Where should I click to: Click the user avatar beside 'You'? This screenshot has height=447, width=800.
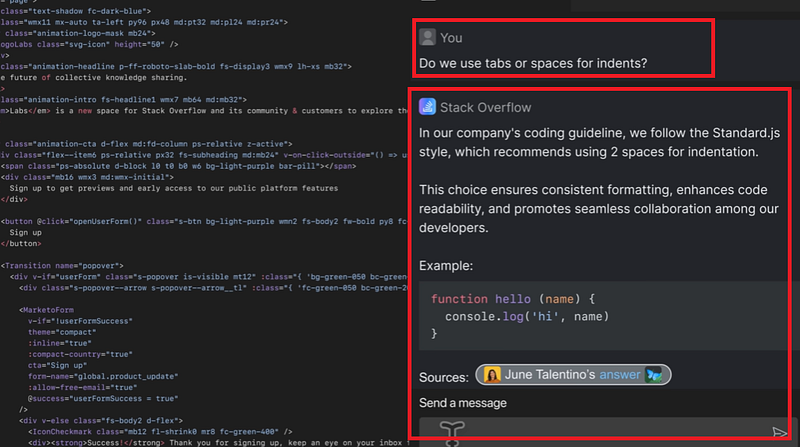tap(427, 37)
